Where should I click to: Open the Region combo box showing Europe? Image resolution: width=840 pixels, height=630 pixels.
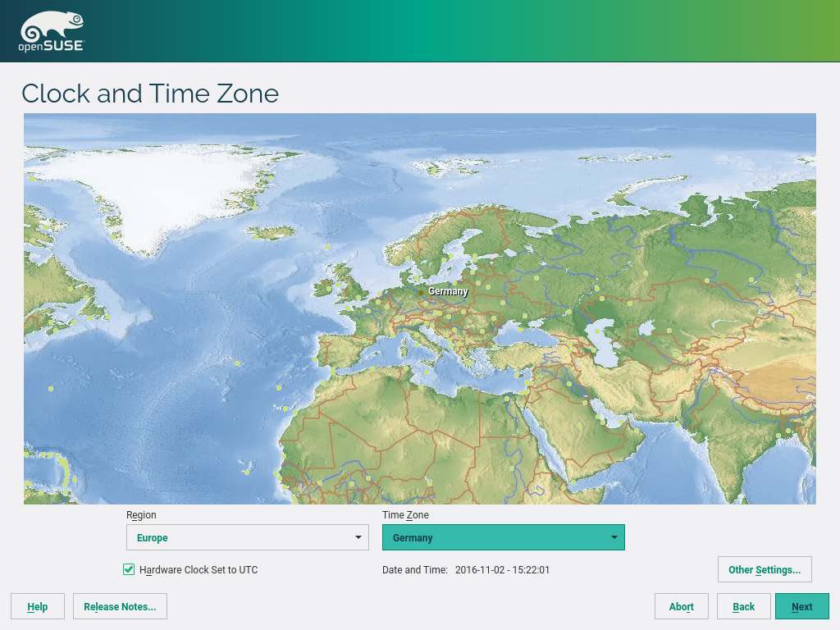point(247,537)
